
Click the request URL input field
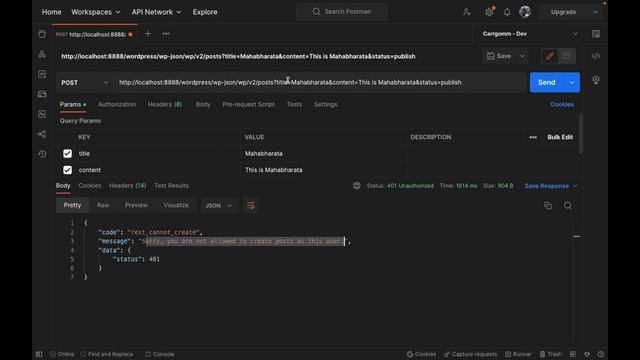point(320,82)
